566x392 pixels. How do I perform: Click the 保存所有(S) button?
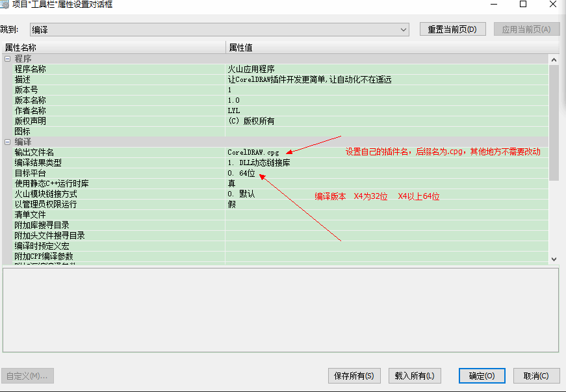point(354,376)
